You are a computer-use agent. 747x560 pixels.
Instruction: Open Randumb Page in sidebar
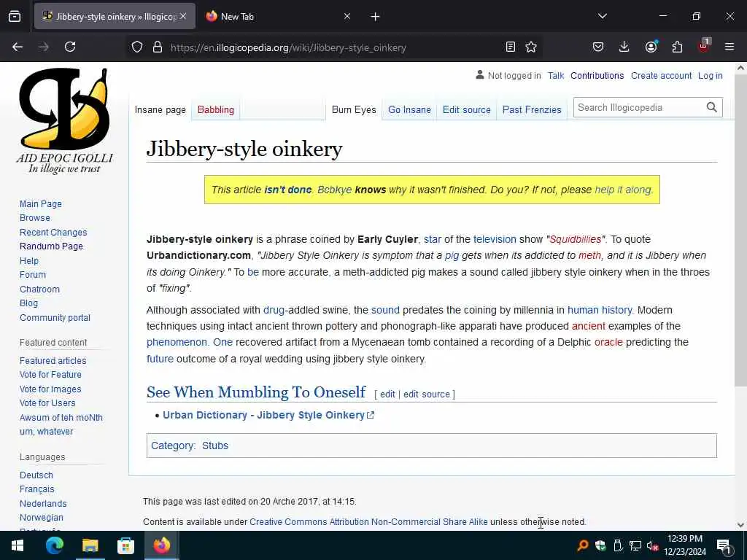tap(51, 246)
